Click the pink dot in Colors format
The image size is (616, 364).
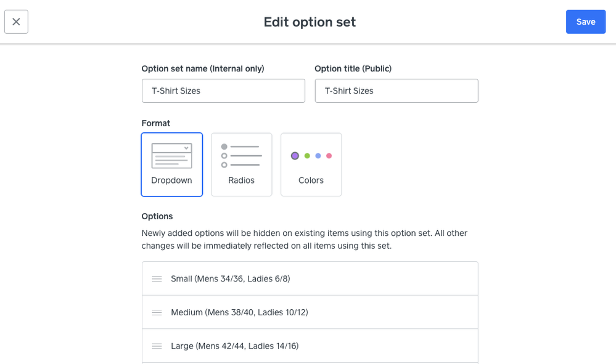[x=329, y=156]
